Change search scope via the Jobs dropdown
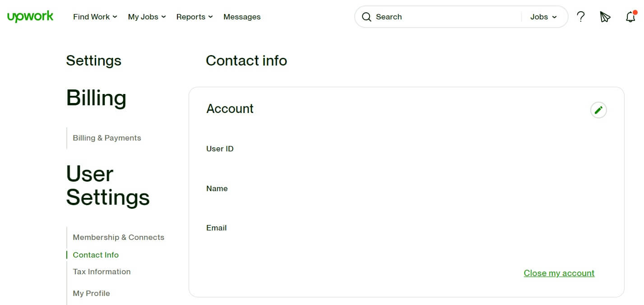The height and width of the screenshot is (305, 644). pos(543,17)
